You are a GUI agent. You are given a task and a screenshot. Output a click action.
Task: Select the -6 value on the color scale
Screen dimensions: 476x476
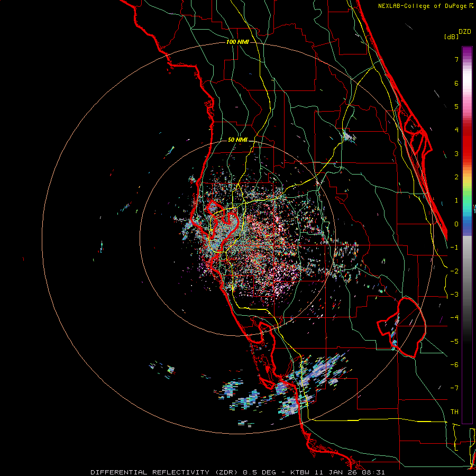tap(454, 365)
